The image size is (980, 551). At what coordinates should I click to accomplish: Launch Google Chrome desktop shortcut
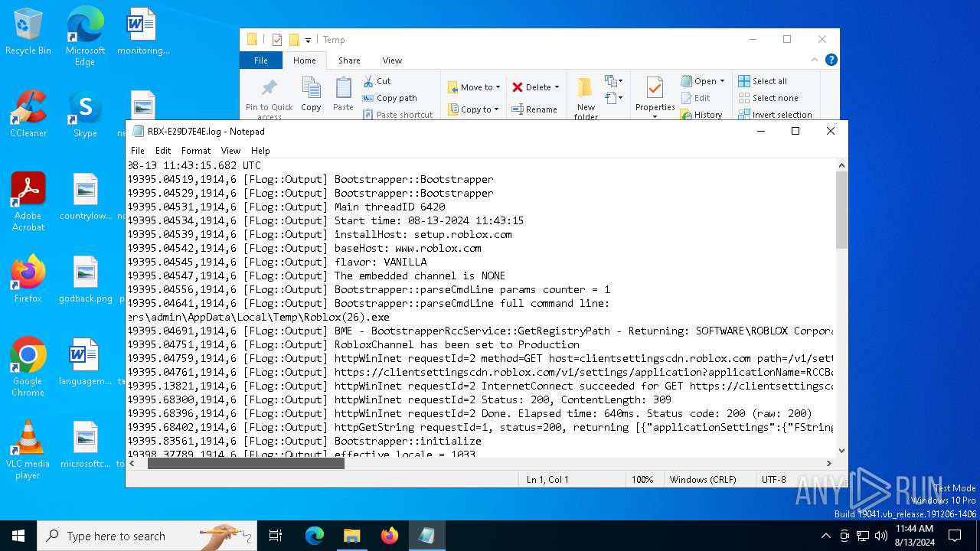(28, 367)
